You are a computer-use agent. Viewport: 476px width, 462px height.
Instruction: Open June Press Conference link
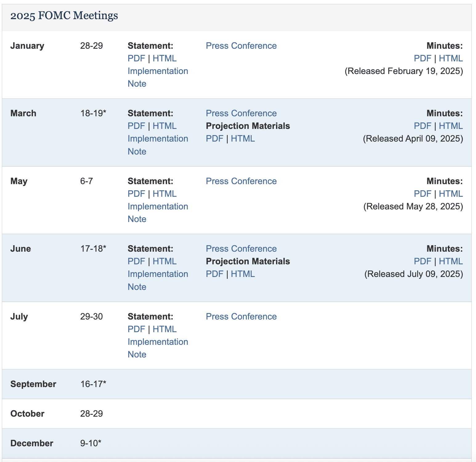(241, 249)
